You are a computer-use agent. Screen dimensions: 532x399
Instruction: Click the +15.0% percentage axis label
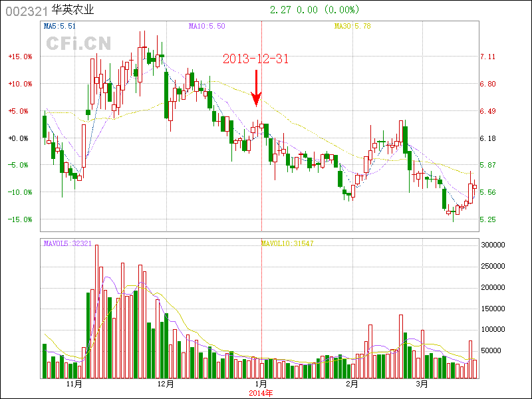[20, 57]
